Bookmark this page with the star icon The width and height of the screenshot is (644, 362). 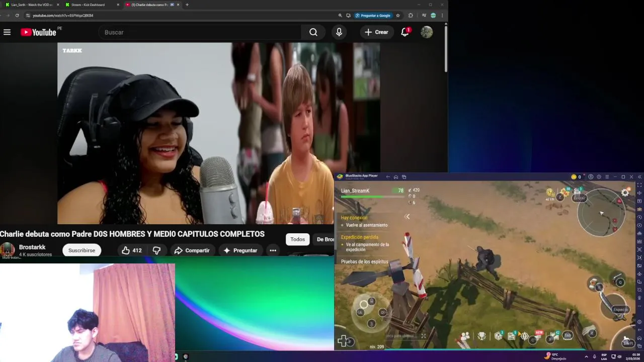(398, 16)
